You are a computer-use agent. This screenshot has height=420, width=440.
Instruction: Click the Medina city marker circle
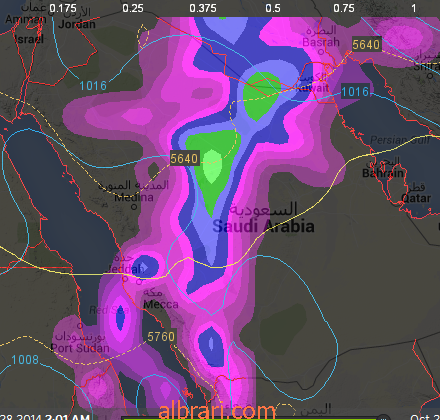(x=134, y=207)
